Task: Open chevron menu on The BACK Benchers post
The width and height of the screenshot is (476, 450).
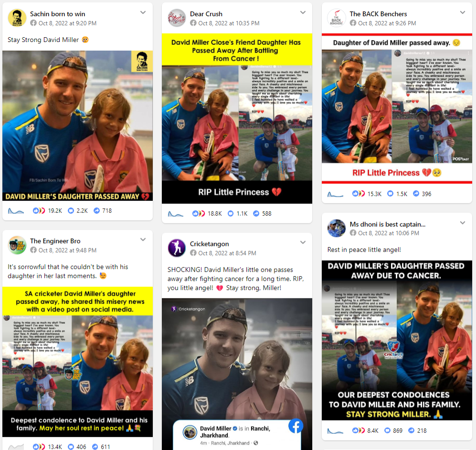Action: tap(462, 12)
